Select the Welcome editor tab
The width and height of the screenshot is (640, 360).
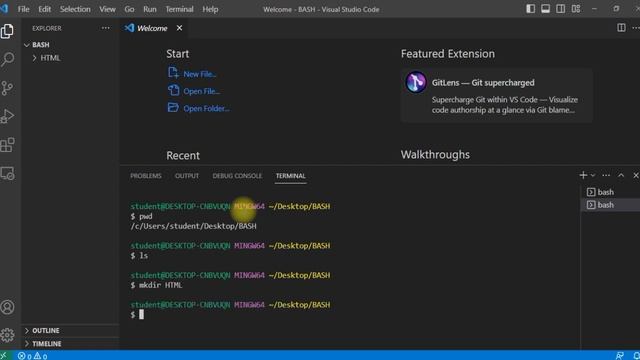(x=152, y=28)
